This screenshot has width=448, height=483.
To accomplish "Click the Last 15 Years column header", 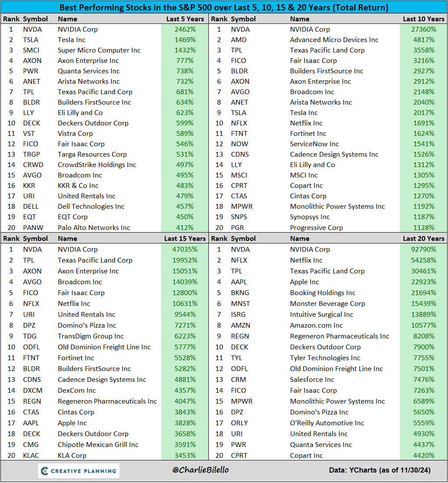I will (x=184, y=239).
